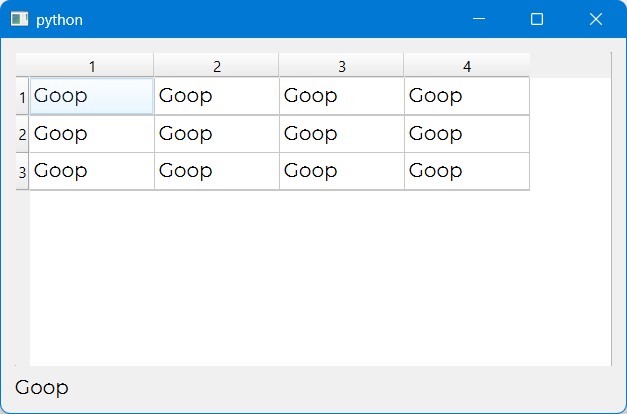
Task: Select column header 3
Action: pyautogui.click(x=341, y=66)
